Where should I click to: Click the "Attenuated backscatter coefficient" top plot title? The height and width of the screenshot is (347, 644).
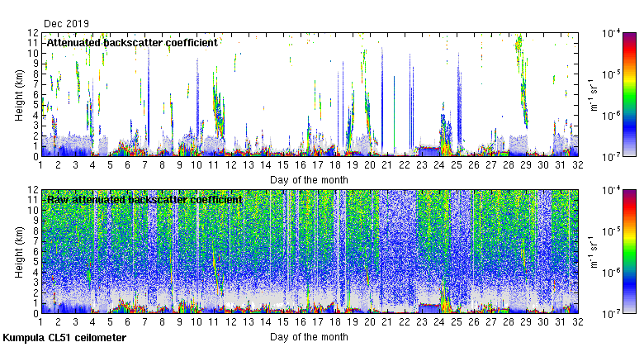click(x=132, y=43)
